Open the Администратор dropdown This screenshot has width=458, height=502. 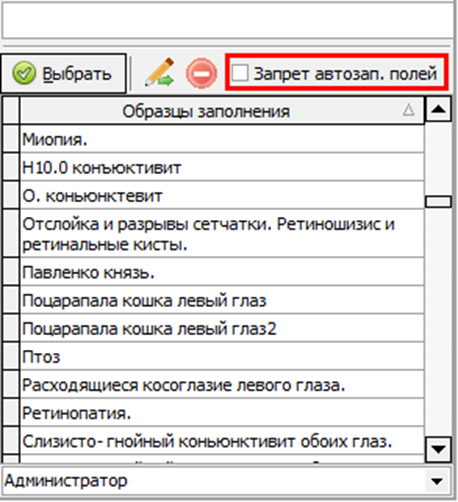(x=436, y=481)
